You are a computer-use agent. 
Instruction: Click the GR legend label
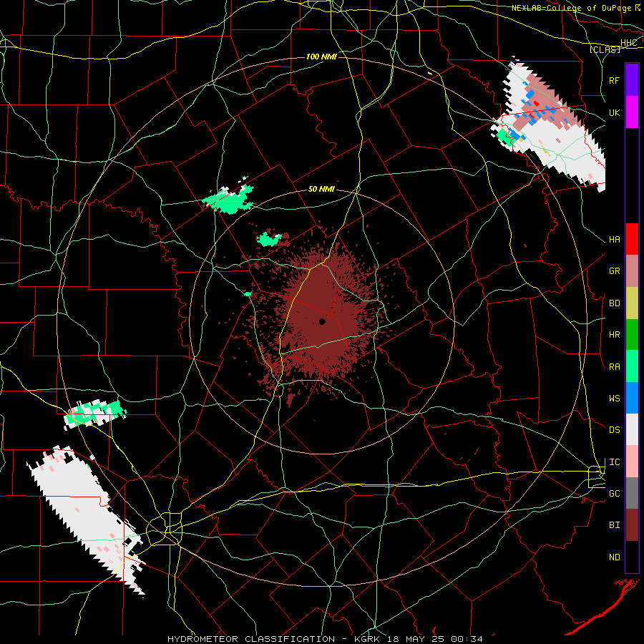pos(615,271)
